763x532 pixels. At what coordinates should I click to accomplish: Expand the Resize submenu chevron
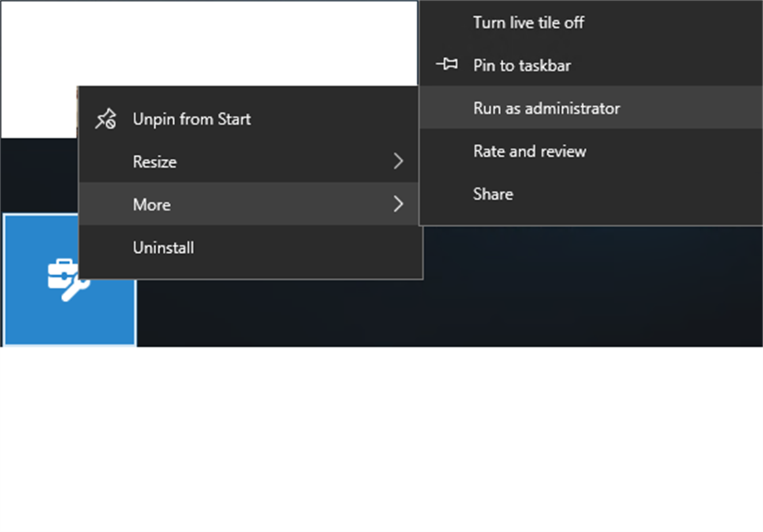click(399, 162)
